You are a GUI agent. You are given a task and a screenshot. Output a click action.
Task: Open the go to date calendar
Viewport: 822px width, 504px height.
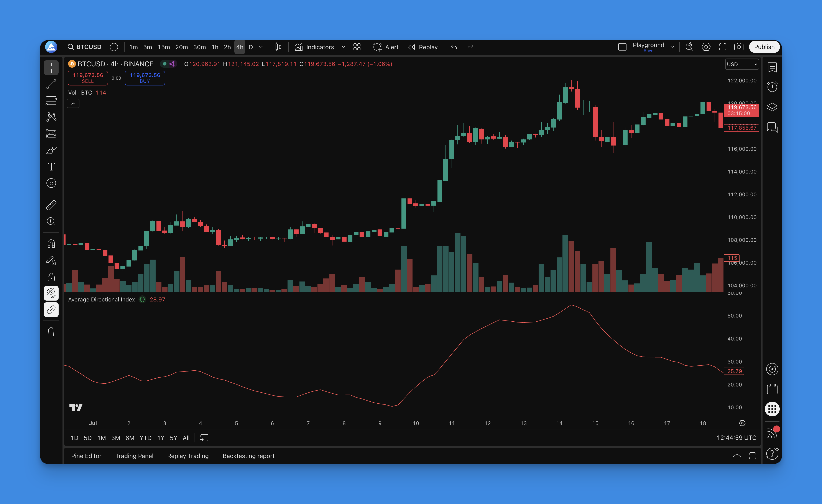204,438
